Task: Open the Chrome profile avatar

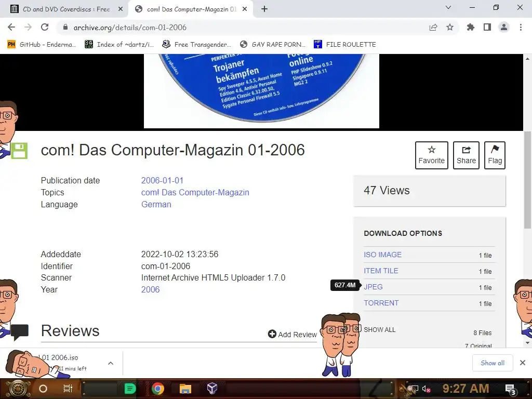Action: click(x=504, y=27)
